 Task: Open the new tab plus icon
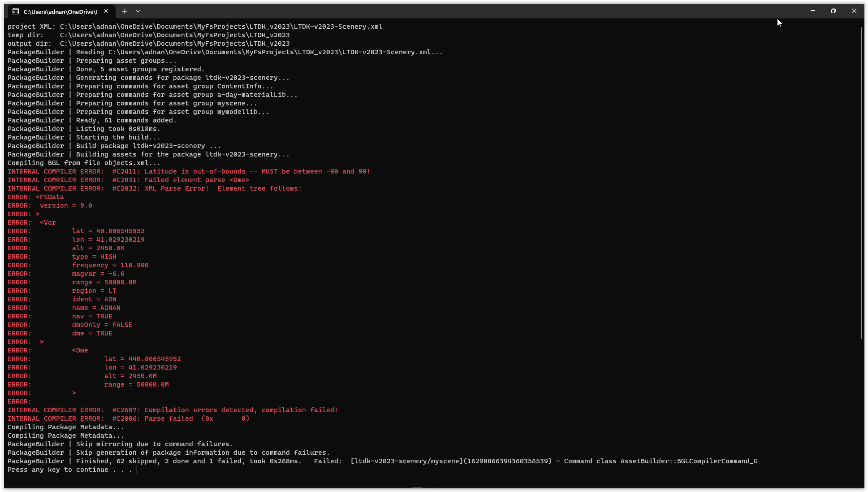click(125, 11)
